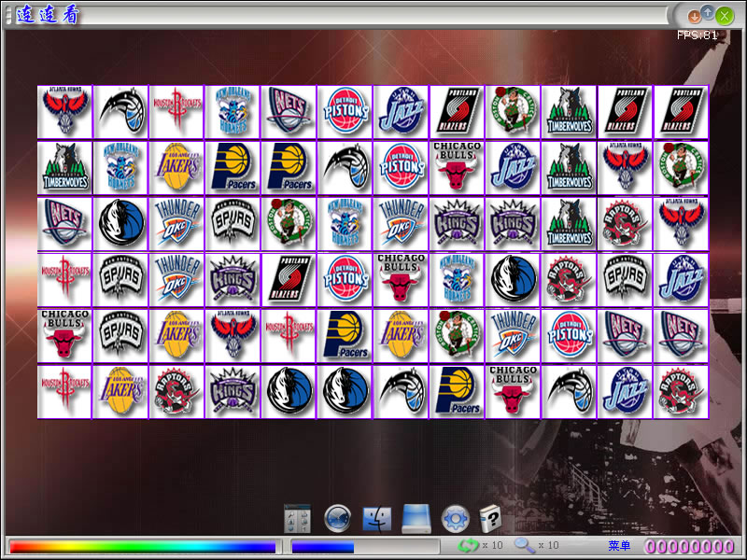Pick the Hornets tile in the fourth row
Image resolution: width=747 pixels, height=560 pixels.
458,279
